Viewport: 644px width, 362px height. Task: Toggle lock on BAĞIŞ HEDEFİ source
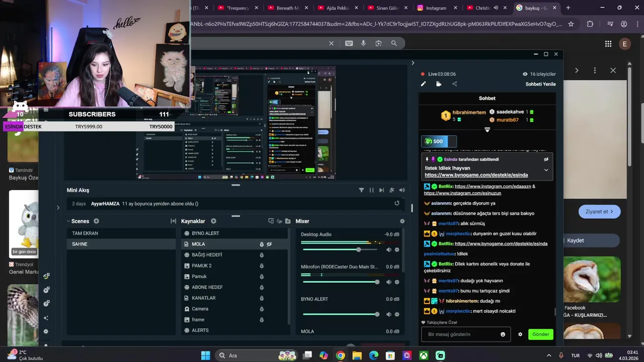point(262,255)
